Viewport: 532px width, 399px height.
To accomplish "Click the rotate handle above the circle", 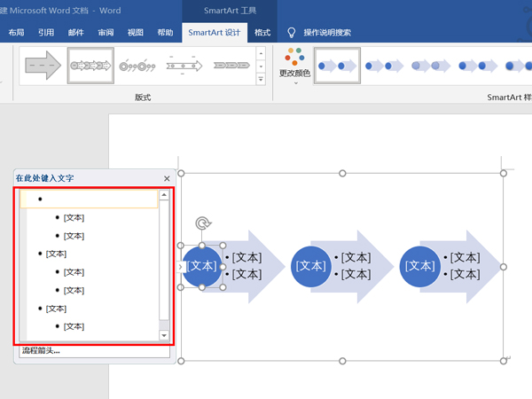I will (202, 224).
